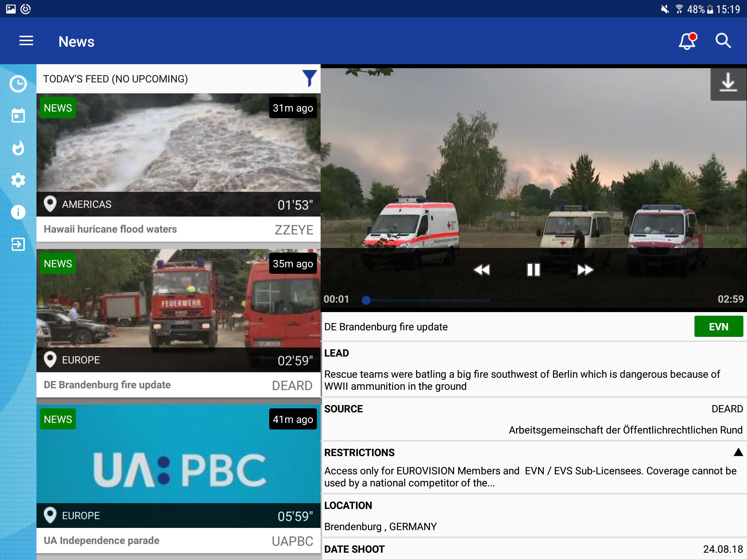Viewport: 747px width, 560px height.
Task: Download the current video
Action: [728, 83]
